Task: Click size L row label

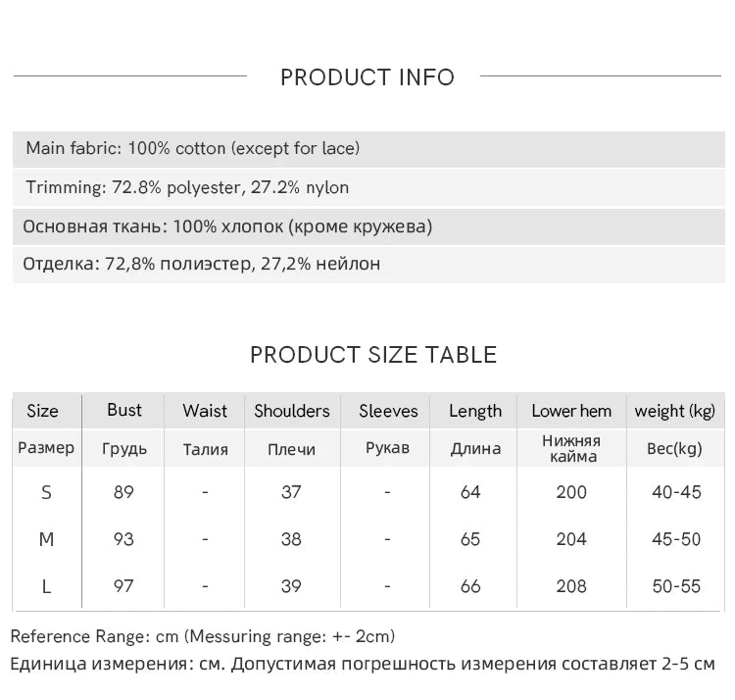Action: [x=46, y=586]
